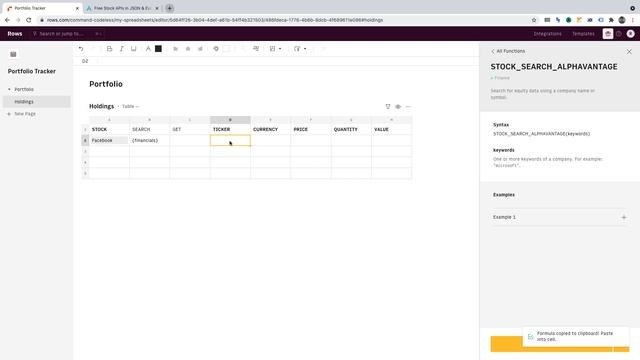Align cell text center
This screenshot has height=360, width=640.
pyautogui.click(x=188, y=49)
